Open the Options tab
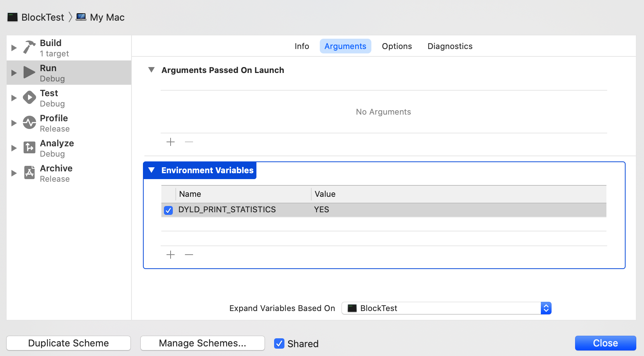The height and width of the screenshot is (356, 644). point(397,46)
